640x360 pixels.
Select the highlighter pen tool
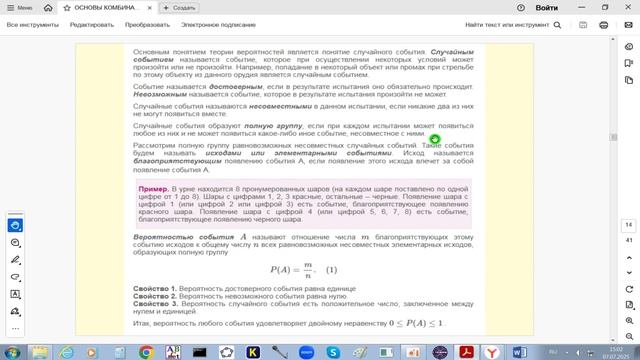(15, 260)
